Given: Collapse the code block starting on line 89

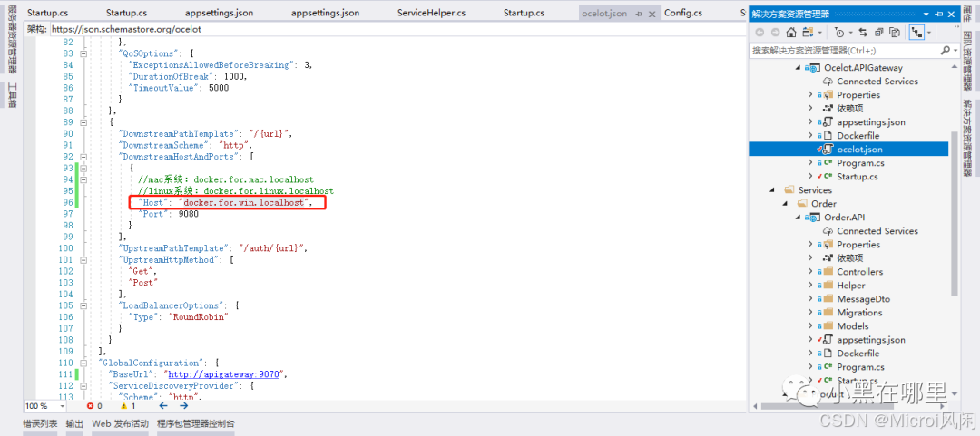Looking at the screenshot, I should tap(83, 122).
